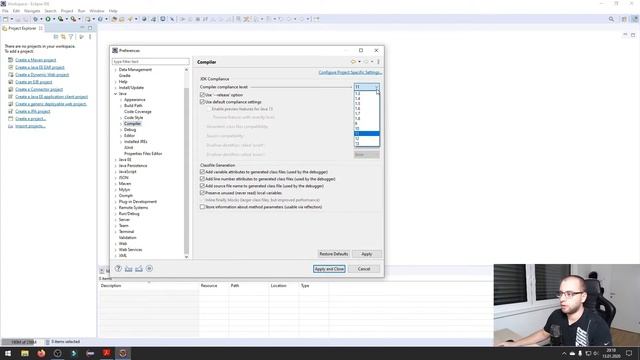Click Configure Project Specific Settings link

click(x=350, y=72)
